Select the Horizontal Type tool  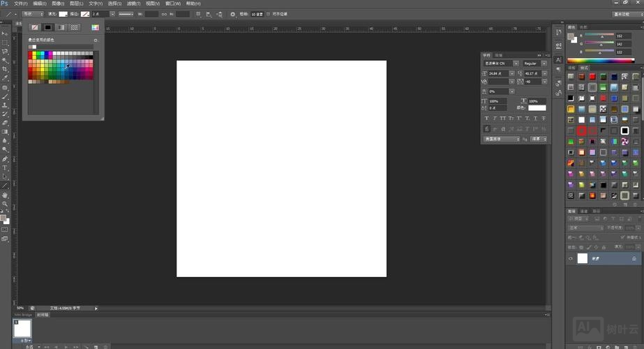pos(5,168)
